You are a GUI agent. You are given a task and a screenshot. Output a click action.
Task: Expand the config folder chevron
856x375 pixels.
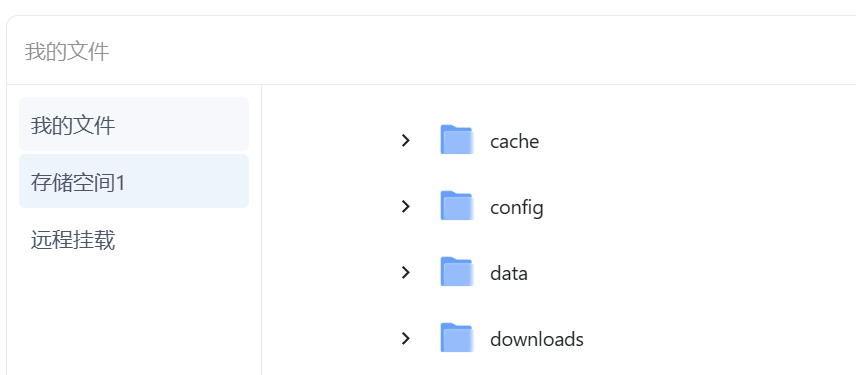(406, 206)
